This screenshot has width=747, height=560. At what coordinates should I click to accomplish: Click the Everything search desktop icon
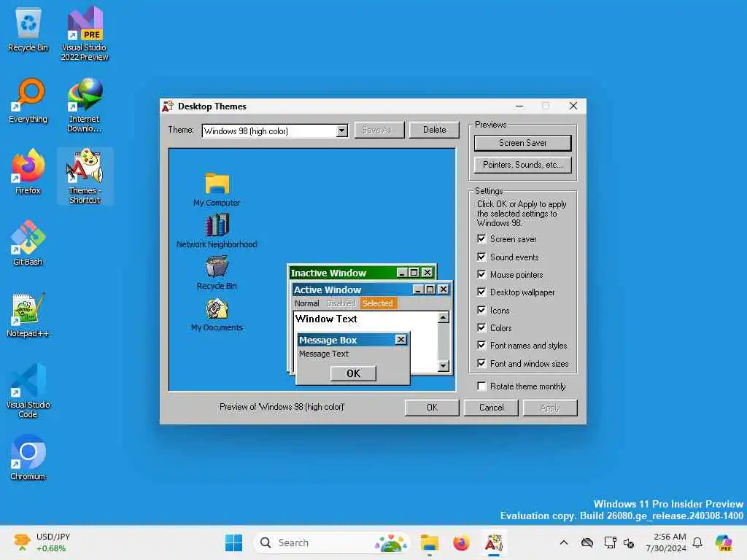28,101
